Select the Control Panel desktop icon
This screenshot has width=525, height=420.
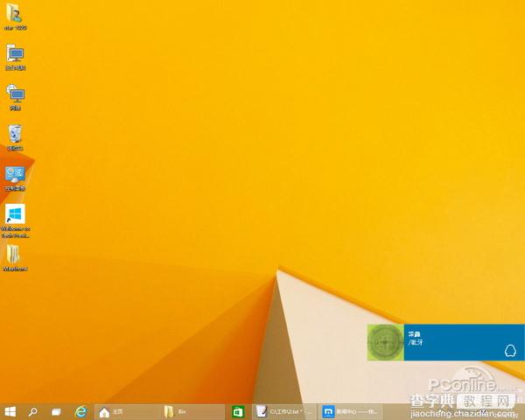[x=15, y=178]
